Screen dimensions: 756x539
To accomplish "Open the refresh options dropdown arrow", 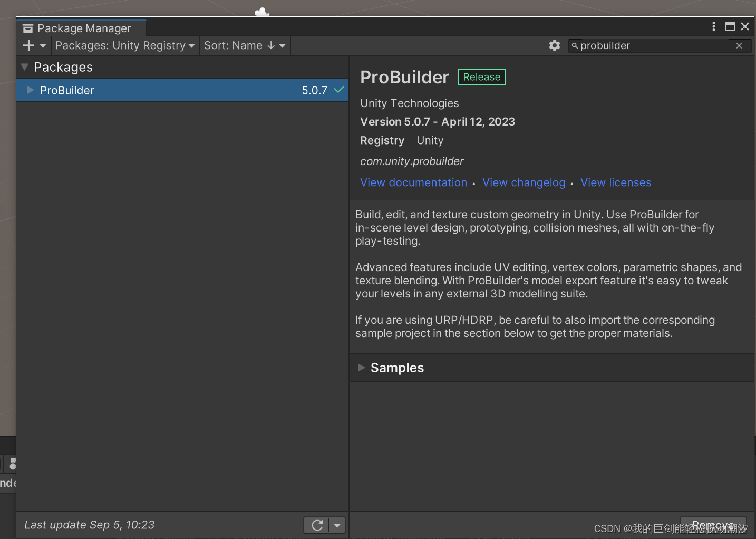I will point(337,525).
